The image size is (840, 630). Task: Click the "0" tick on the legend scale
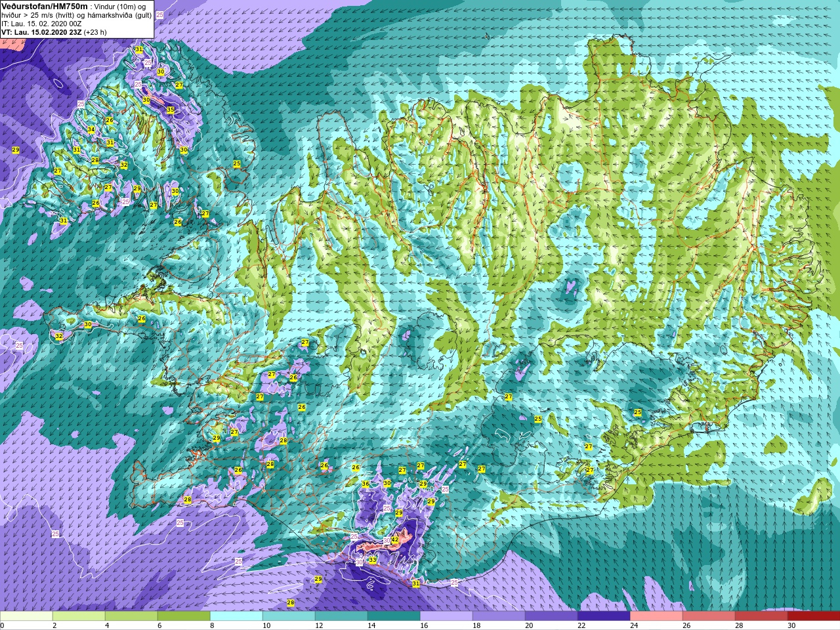(3, 625)
